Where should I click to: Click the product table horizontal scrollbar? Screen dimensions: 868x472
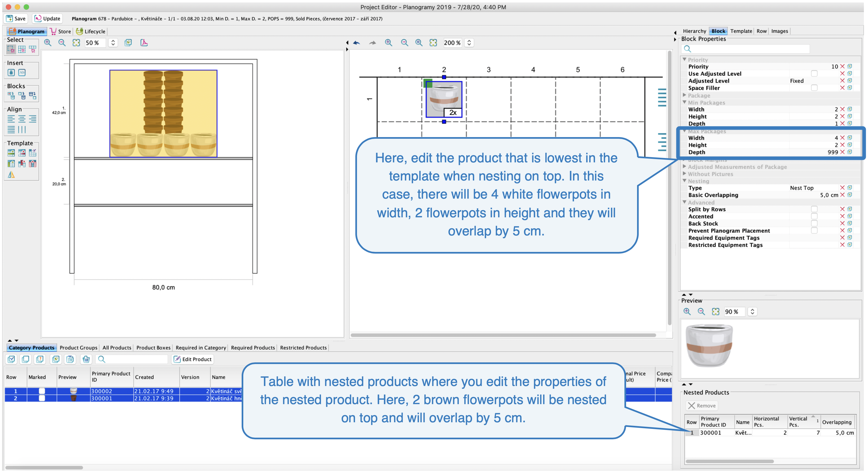44,468
